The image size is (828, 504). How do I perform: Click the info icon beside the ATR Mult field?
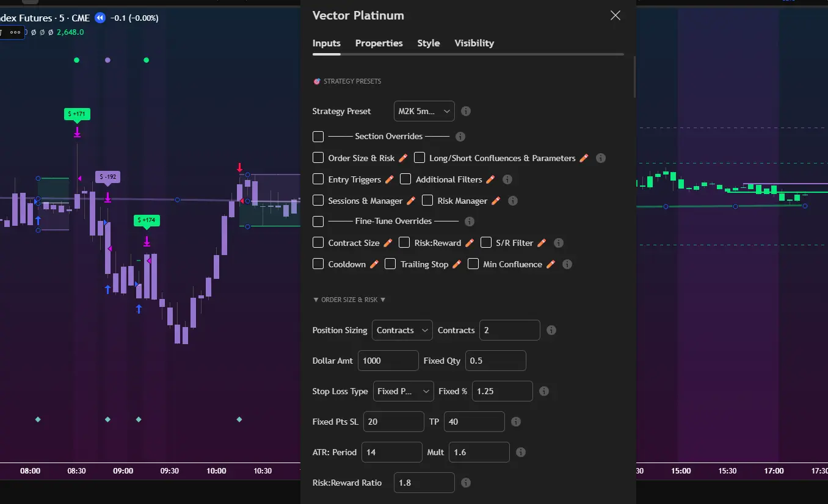coord(520,452)
